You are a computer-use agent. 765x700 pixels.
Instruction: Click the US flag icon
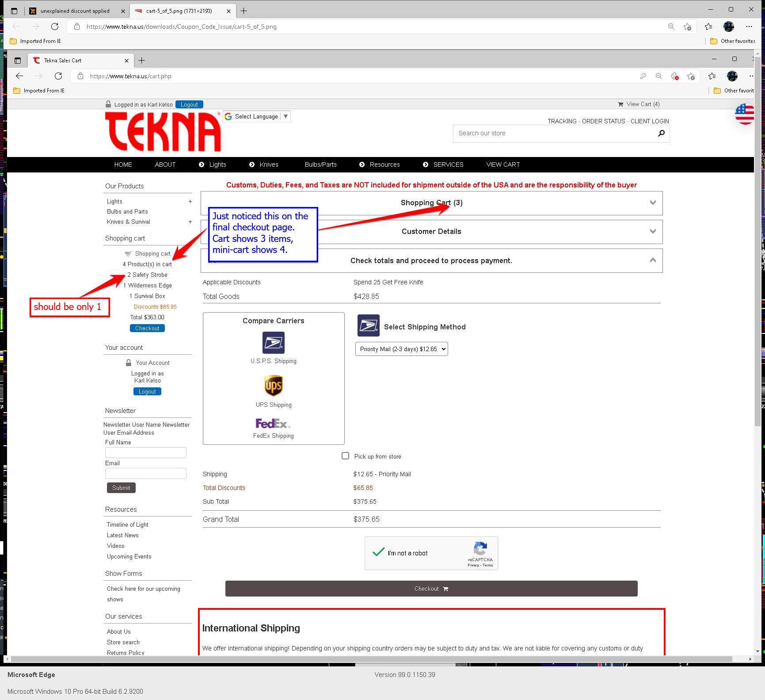click(x=744, y=114)
